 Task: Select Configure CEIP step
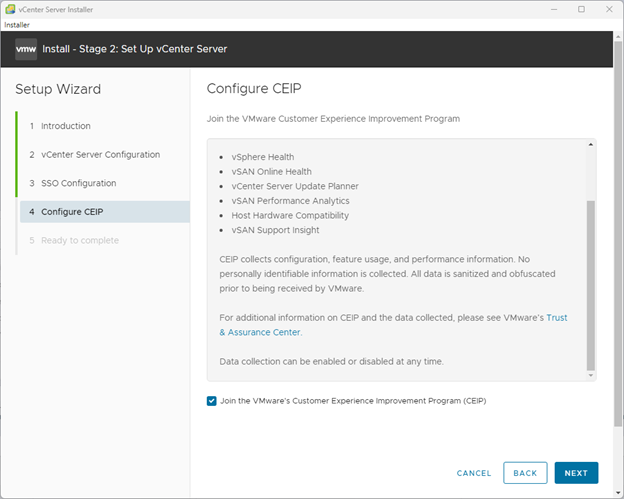(x=105, y=212)
